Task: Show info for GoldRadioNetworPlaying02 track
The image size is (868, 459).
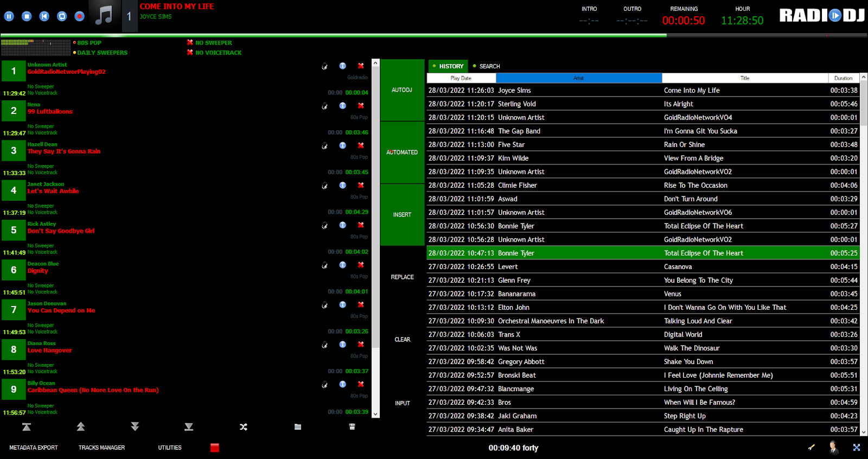Action: pos(343,66)
